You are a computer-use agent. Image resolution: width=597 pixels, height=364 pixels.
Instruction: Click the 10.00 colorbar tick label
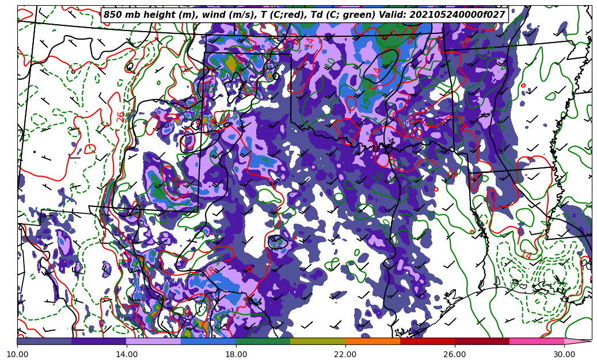[17, 354]
